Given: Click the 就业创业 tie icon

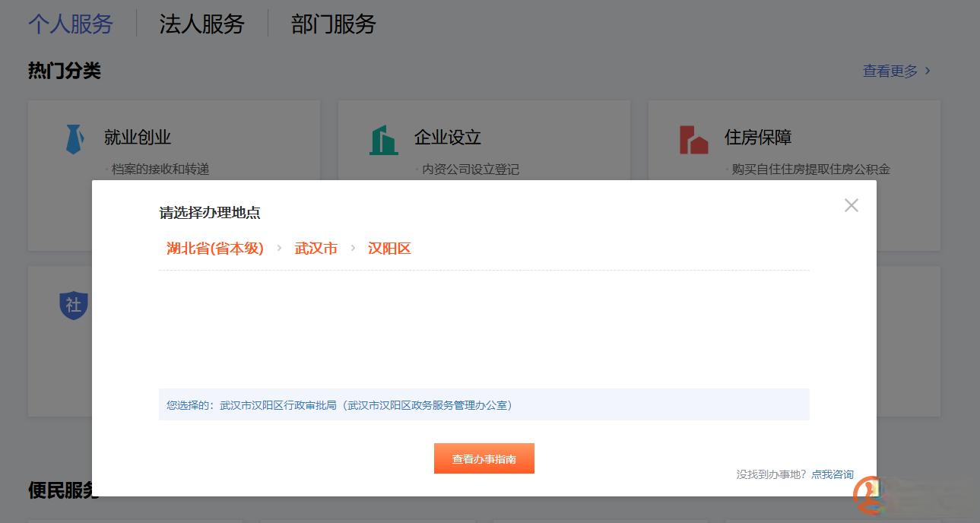Looking at the screenshot, I should pos(74,139).
